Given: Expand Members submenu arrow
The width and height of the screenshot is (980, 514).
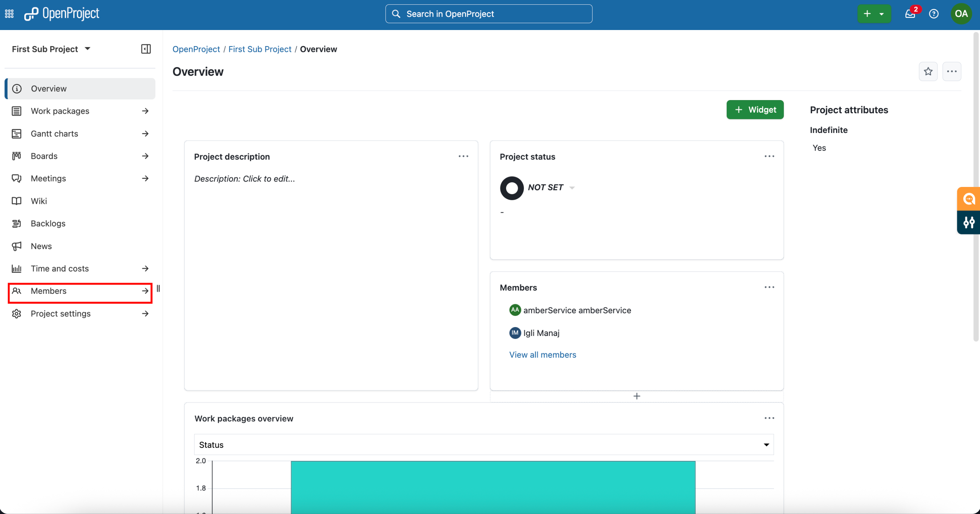Looking at the screenshot, I should pos(145,291).
